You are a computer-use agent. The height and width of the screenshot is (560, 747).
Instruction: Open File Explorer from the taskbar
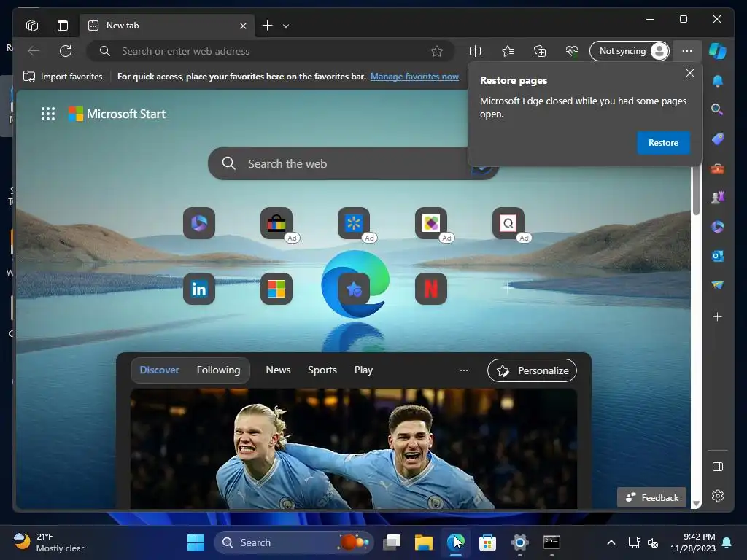[x=424, y=542]
